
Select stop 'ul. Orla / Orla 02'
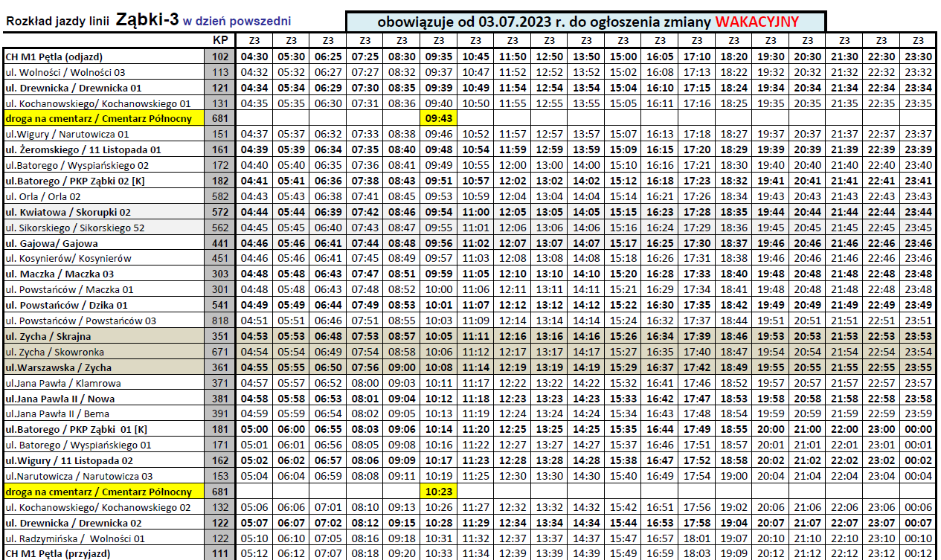pyautogui.click(x=43, y=196)
